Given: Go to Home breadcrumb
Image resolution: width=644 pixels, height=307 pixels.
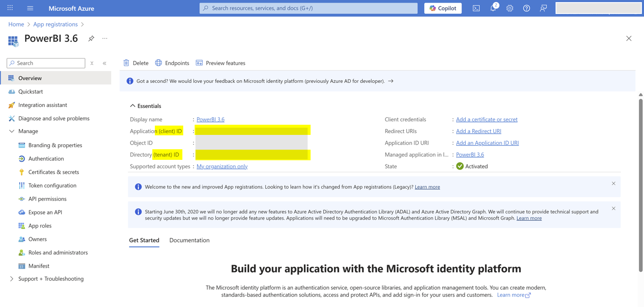Looking at the screenshot, I should pyautogui.click(x=16, y=24).
